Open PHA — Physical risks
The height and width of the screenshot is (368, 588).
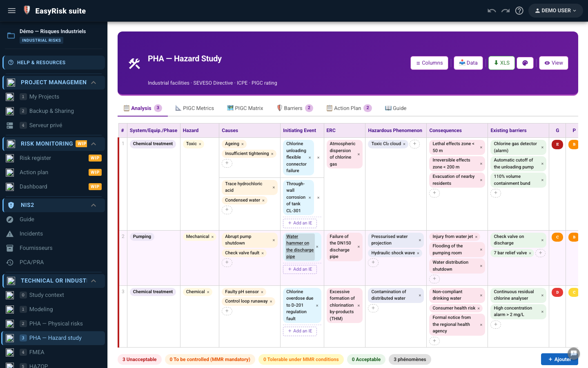[54, 324]
